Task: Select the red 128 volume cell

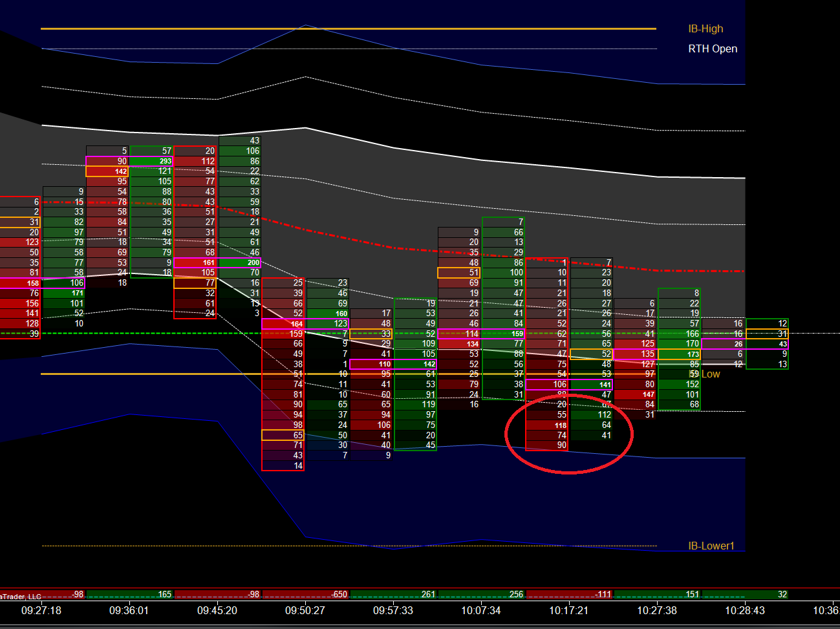Action: tap(20, 323)
